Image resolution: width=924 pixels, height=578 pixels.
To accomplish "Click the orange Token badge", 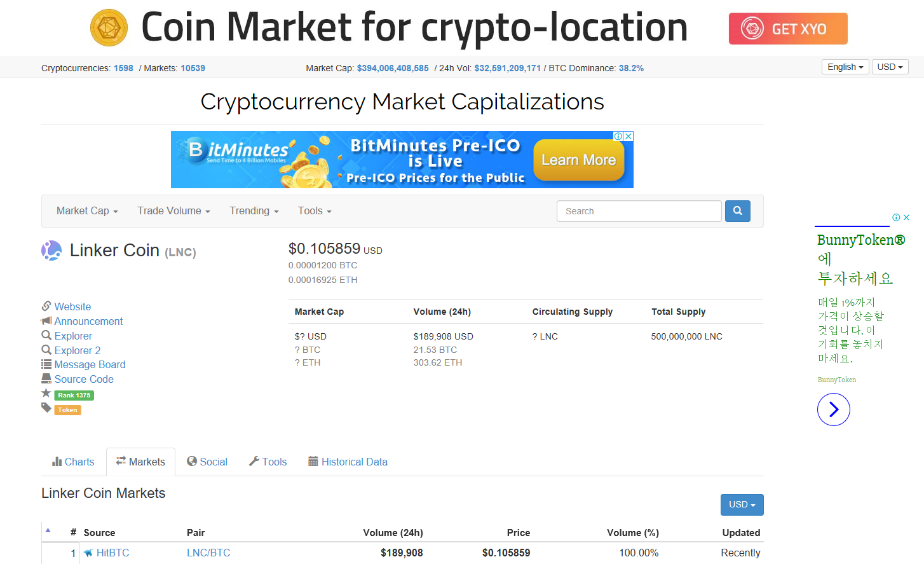I will [x=68, y=410].
